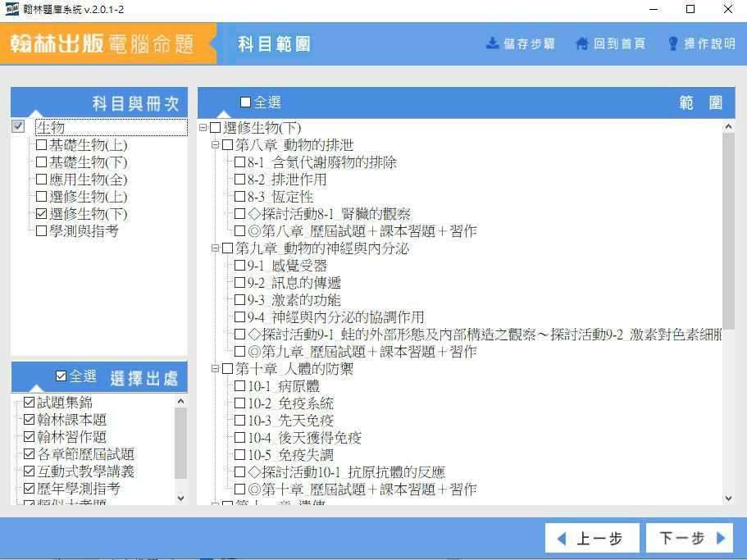Check 探討活動8-1 腎臟的觀察
Image resolution: width=747 pixels, height=560 pixels.
pos(239,214)
